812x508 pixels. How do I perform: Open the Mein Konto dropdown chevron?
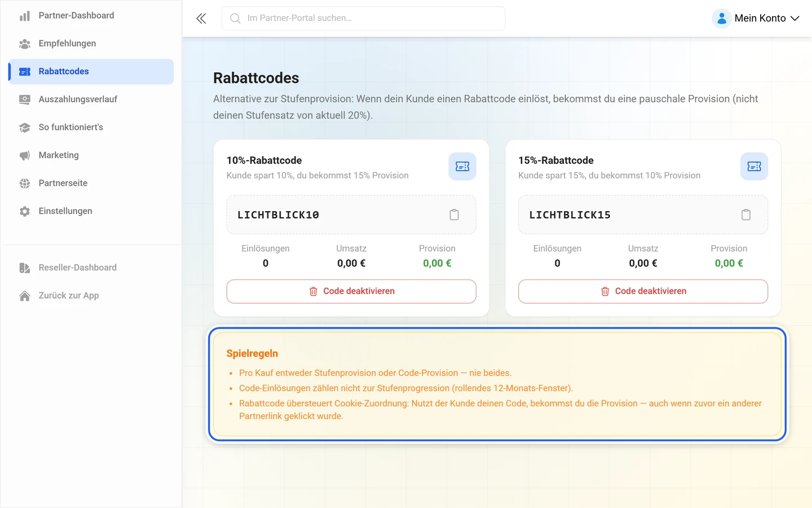click(795, 19)
